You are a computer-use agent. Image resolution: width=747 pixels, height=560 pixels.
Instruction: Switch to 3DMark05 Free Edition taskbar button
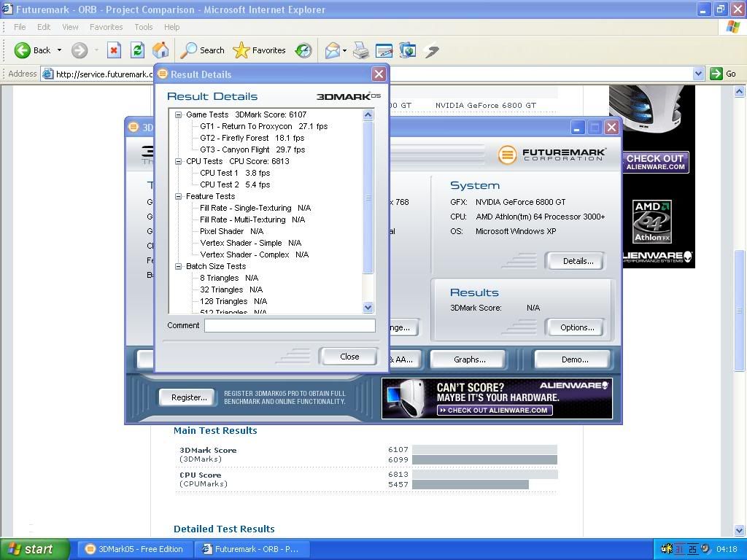[134, 549]
